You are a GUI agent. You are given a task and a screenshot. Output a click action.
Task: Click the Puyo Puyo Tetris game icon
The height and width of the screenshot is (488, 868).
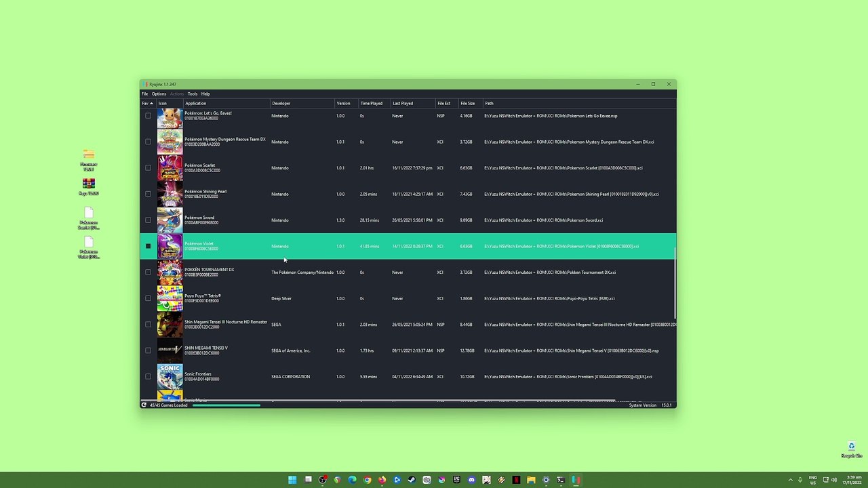pos(170,298)
